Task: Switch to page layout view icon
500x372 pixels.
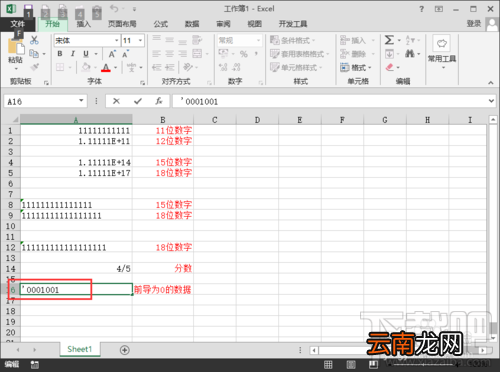Action: pos(351,365)
